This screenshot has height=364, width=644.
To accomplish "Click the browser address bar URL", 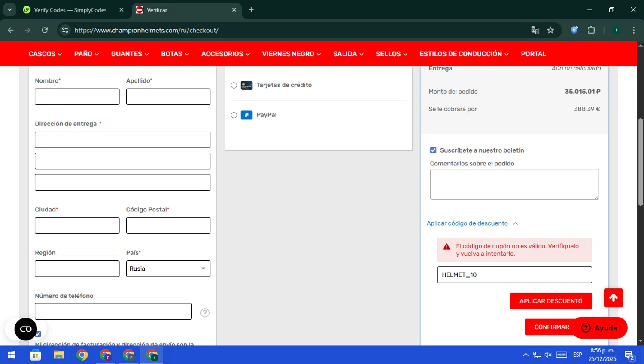I will coord(146,30).
